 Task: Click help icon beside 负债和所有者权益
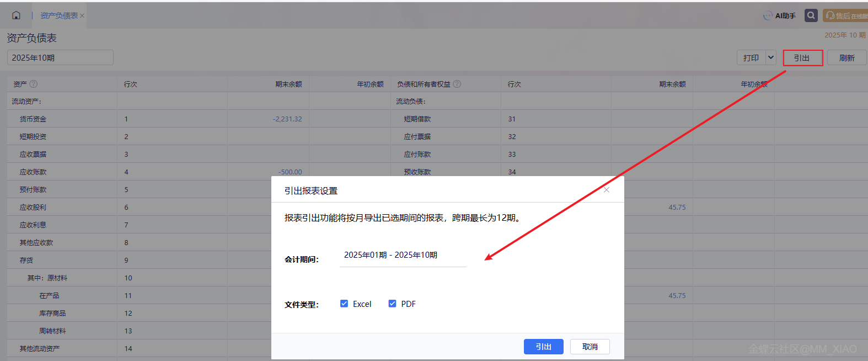pos(457,84)
